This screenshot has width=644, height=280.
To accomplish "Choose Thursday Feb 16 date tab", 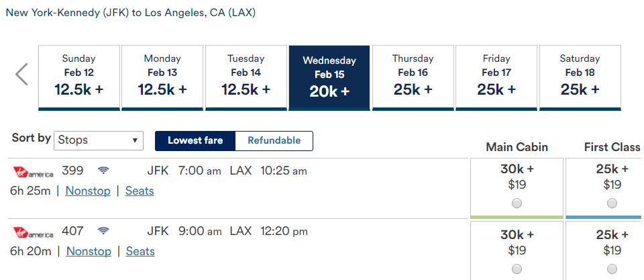I will click(x=413, y=77).
